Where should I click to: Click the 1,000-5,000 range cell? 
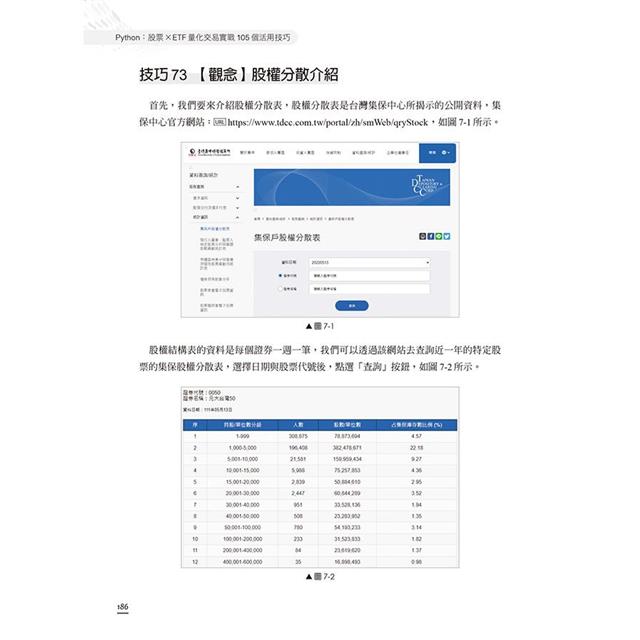(242, 448)
